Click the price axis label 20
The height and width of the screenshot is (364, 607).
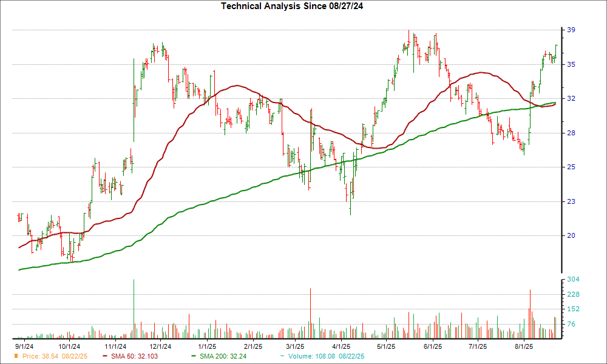point(571,235)
